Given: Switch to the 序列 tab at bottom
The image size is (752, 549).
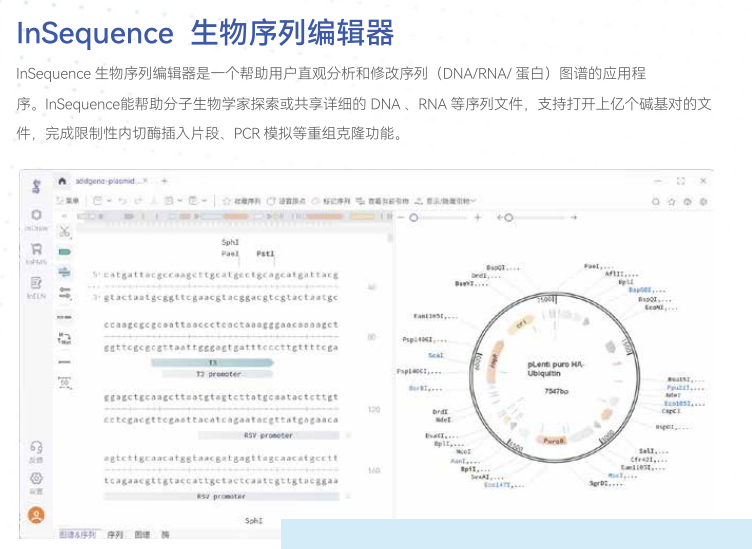Looking at the screenshot, I should tap(115, 535).
